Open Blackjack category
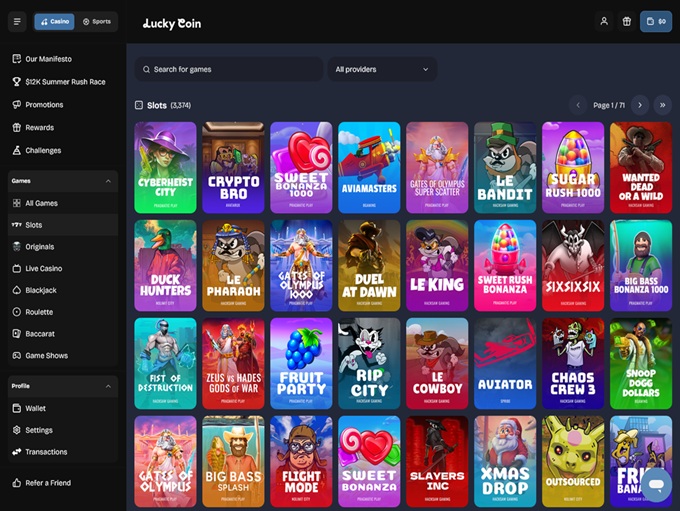Image resolution: width=680 pixels, height=511 pixels. (63, 290)
